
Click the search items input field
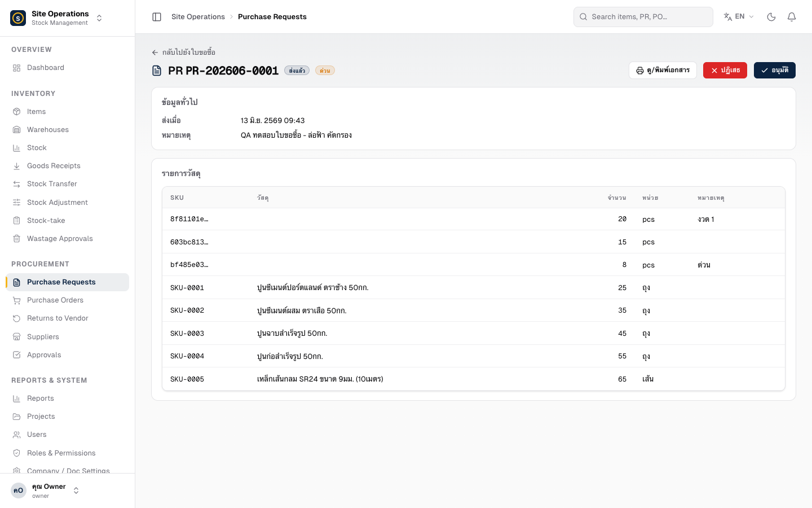click(643, 17)
